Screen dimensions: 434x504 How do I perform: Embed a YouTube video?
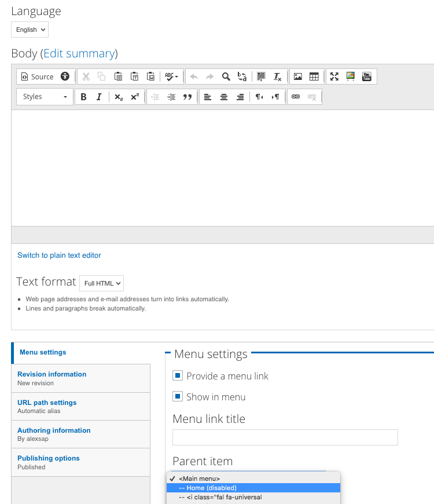pos(367,76)
